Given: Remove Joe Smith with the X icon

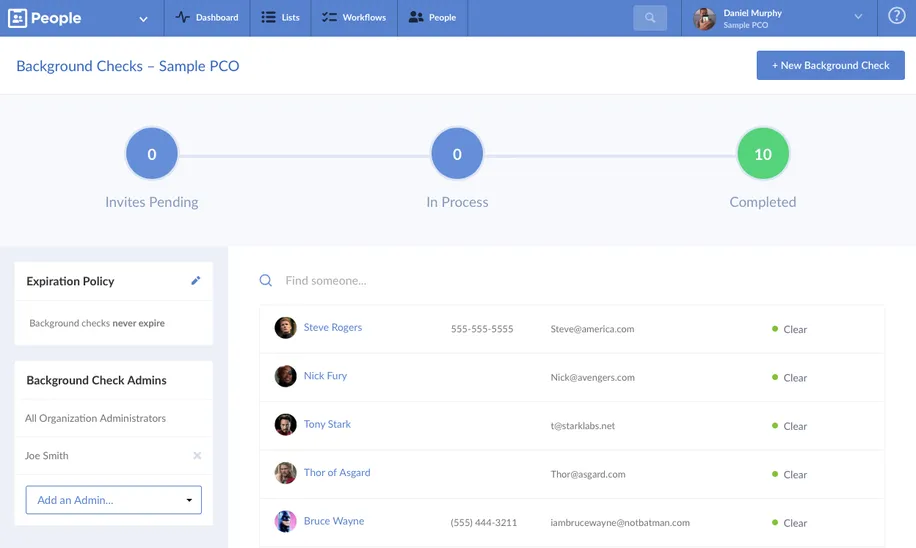Looking at the screenshot, I should (197, 456).
